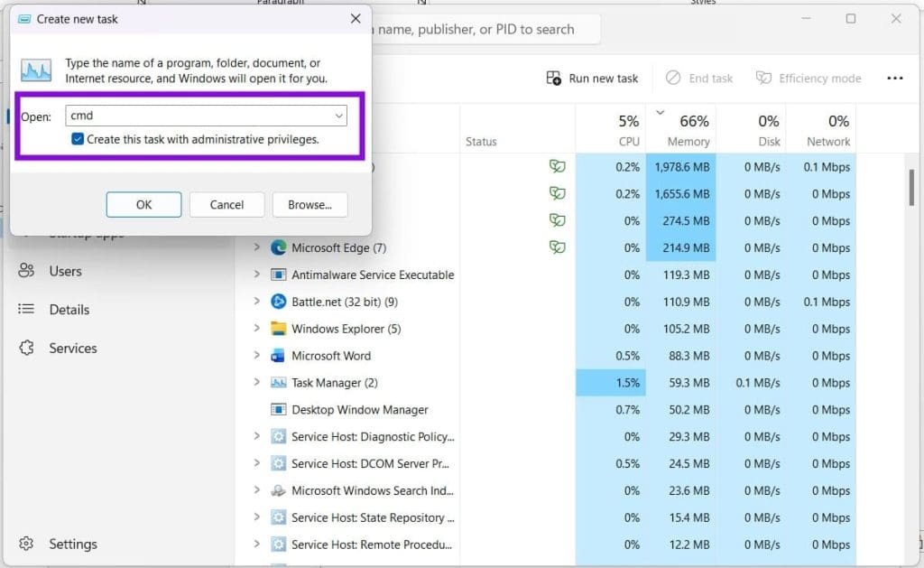The width and height of the screenshot is (924, 568).
Task: Click the Settings gear icon
Action: point(26,544)
